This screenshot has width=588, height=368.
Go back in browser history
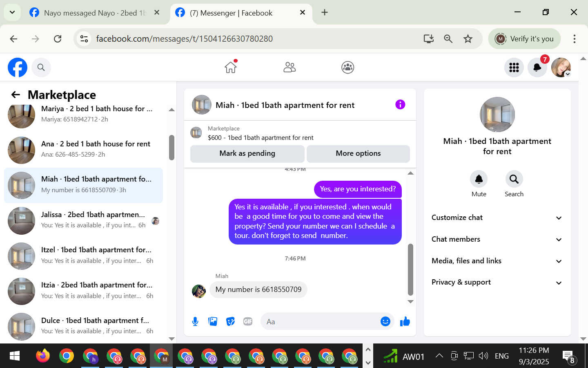pos(13,39)
